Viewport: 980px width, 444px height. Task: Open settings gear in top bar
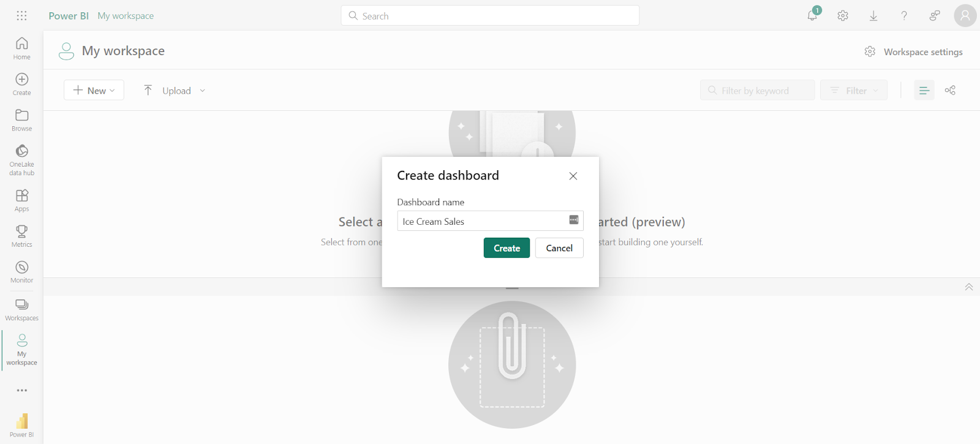843,16
